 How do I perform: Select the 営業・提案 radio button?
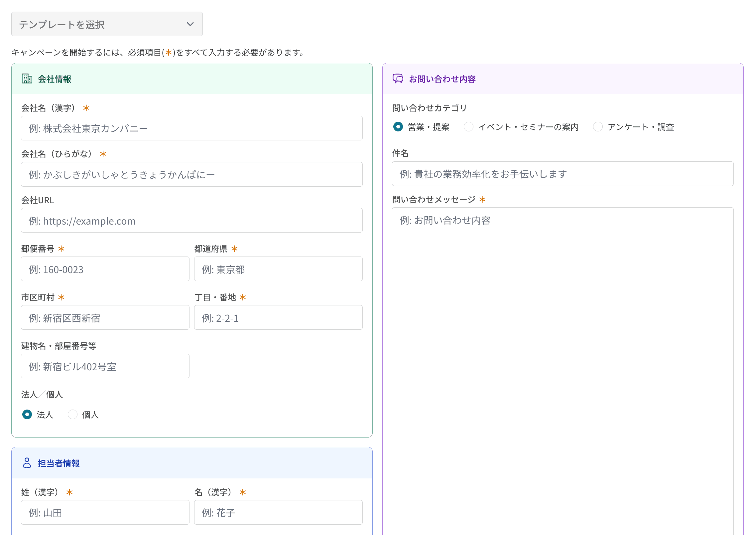coord(398,127)
